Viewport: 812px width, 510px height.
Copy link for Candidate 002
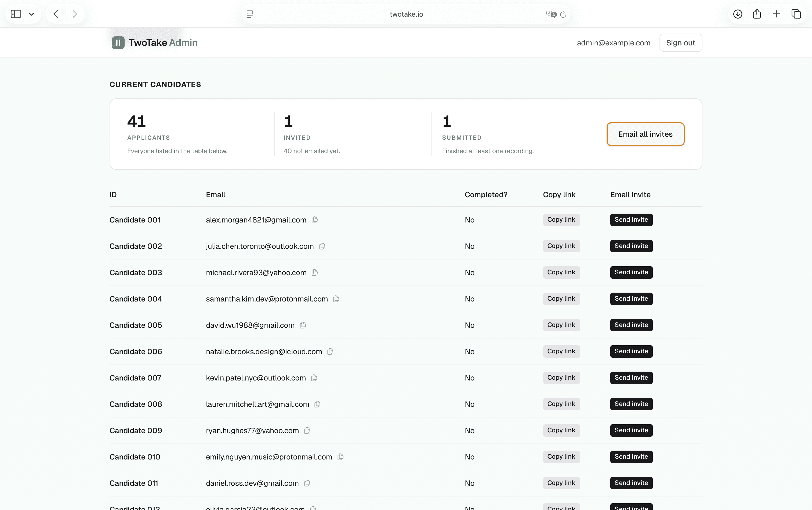click(561, 246)
